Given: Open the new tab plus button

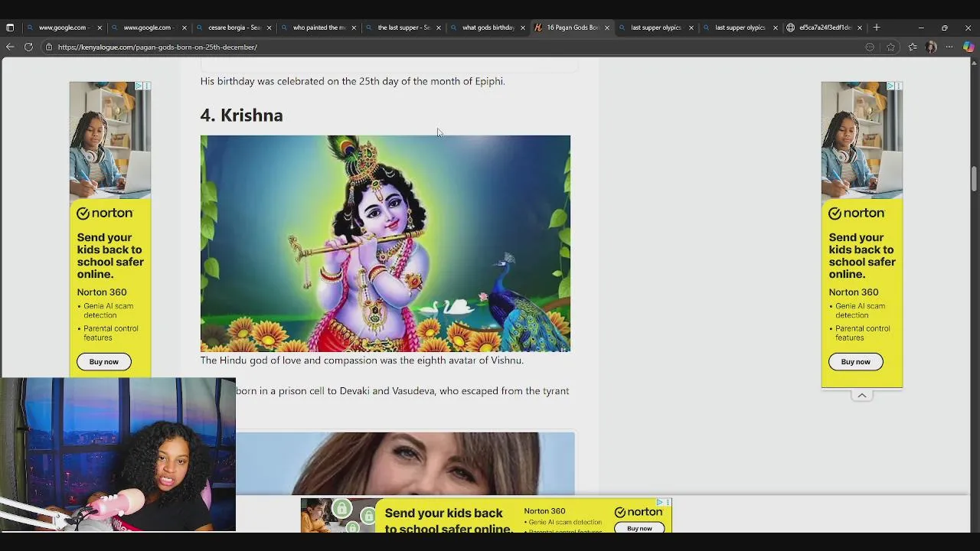Looking at the screenshot, I should (x=877, y=28).
